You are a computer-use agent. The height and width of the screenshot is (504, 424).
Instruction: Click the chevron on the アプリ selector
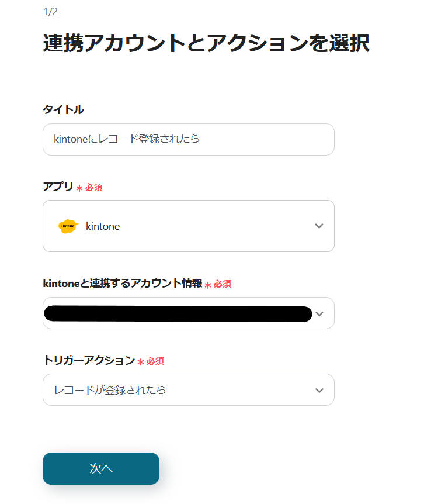point(319,226)
